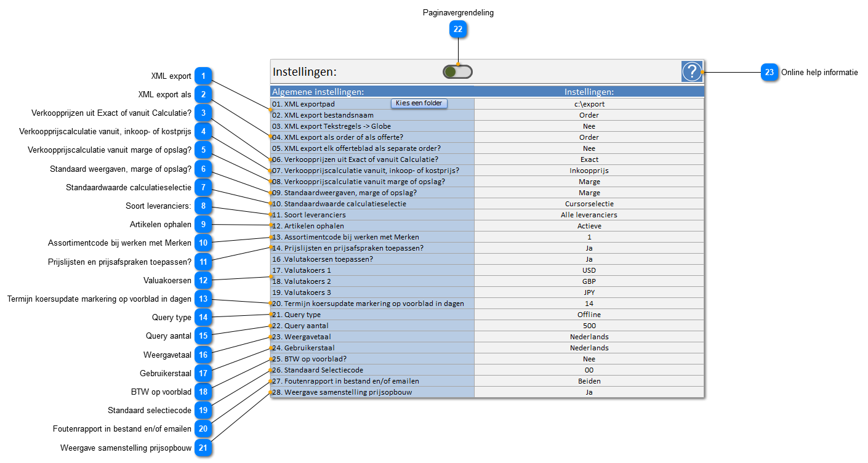The width and height of the screenshot is (868, 463).
Task: Select the GBP value for Valutakoers 2
Action: pyautogui.click(x=589, y=281)
